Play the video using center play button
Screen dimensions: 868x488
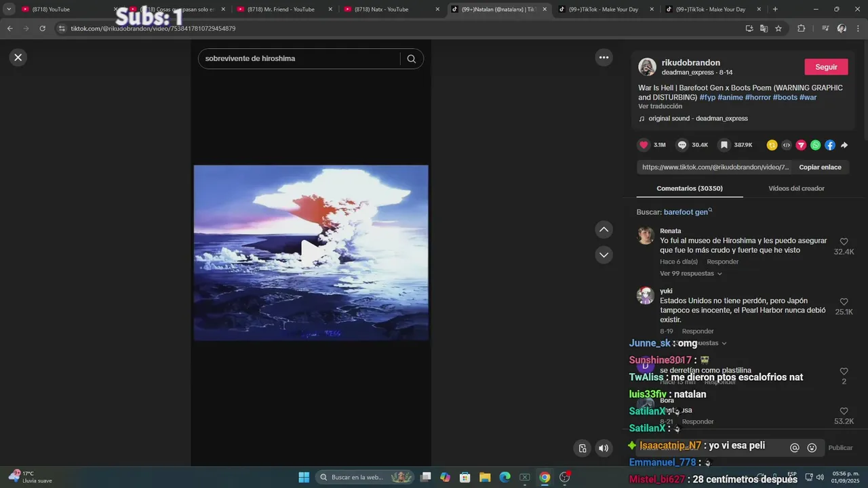(x=311, y=253)
